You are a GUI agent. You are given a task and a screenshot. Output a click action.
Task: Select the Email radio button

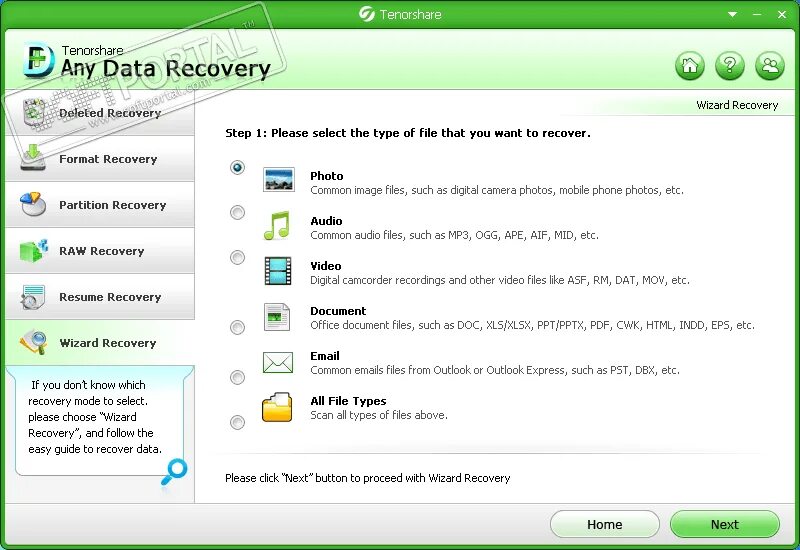tap(237, 378)
